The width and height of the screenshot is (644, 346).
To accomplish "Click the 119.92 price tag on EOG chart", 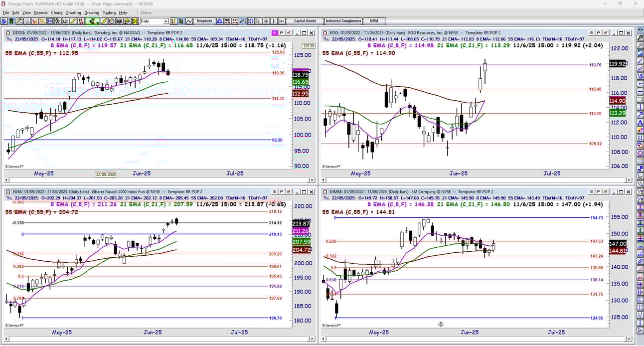I will [x=618, y=64].
